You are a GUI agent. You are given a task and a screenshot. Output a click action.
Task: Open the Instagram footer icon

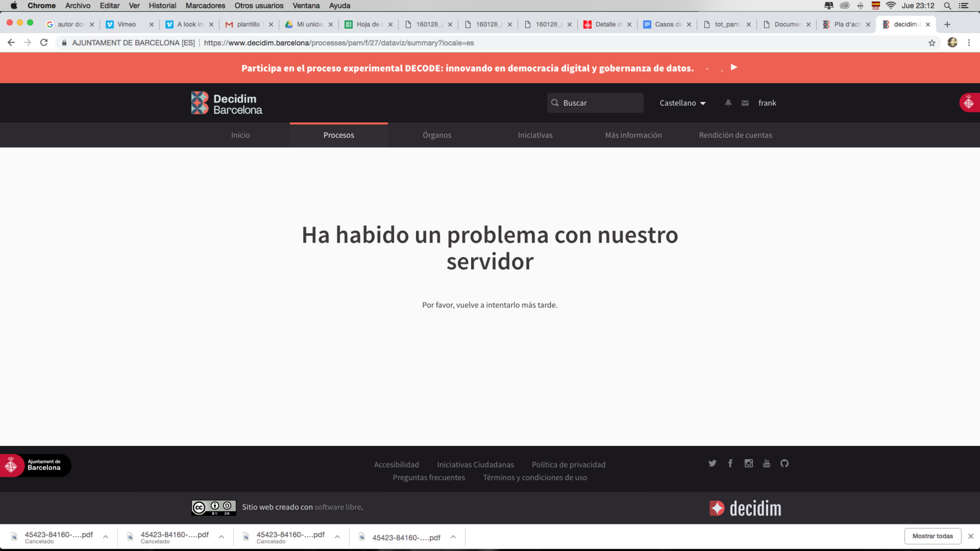[749, 463]
